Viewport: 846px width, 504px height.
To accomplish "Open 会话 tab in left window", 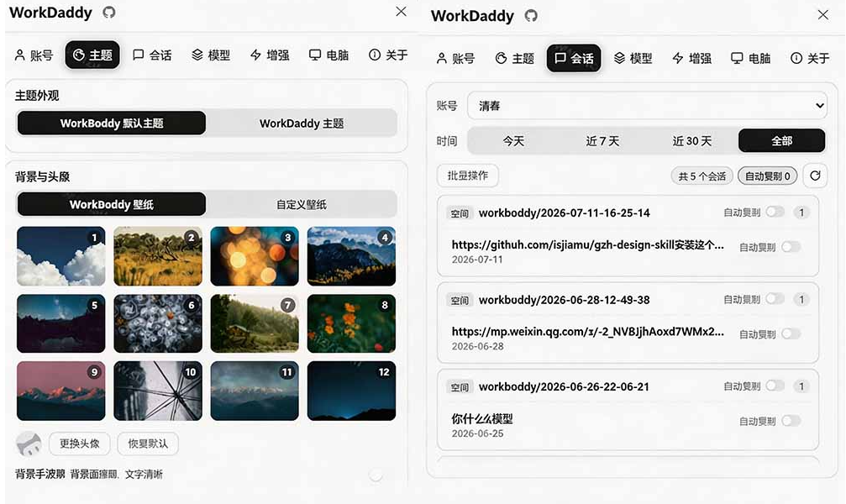I will (x=152, y=55).
